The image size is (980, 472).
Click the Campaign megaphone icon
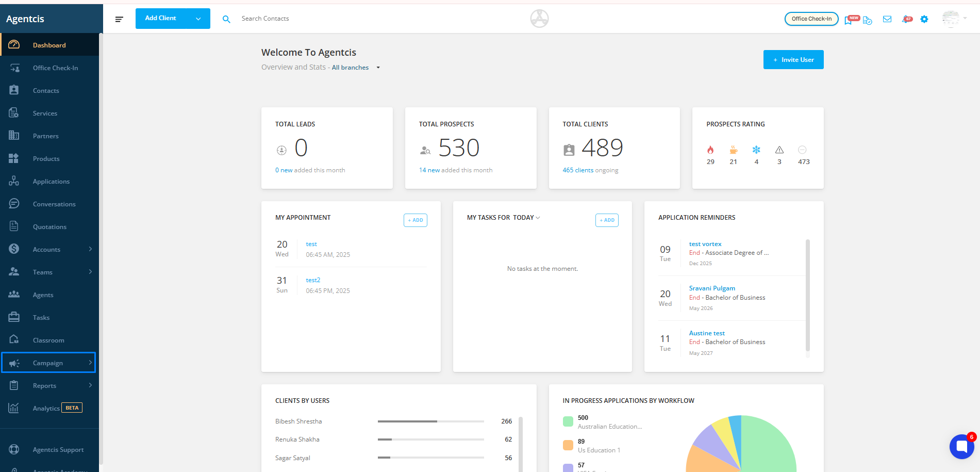click(14, 363)
